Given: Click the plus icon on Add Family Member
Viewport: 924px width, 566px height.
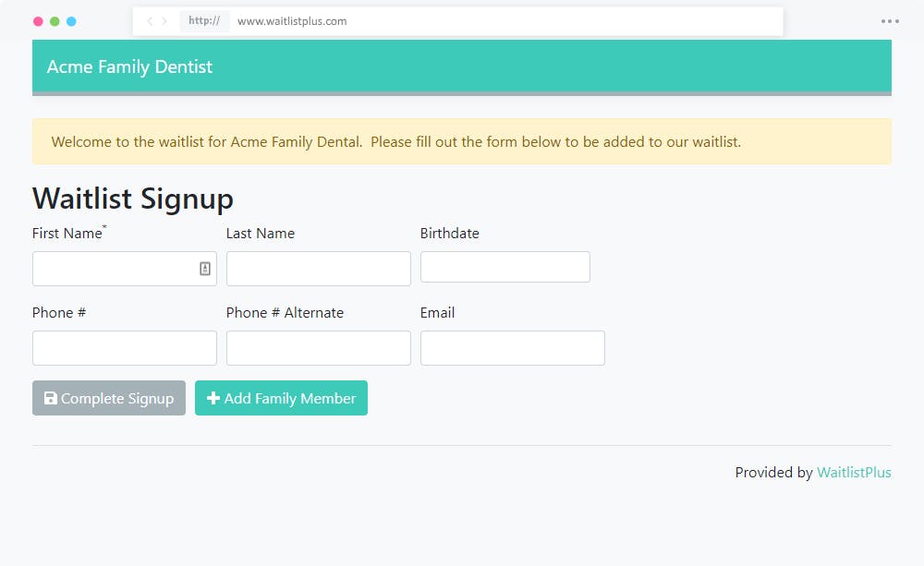Looking at the screenshot, I should (213, 398).
